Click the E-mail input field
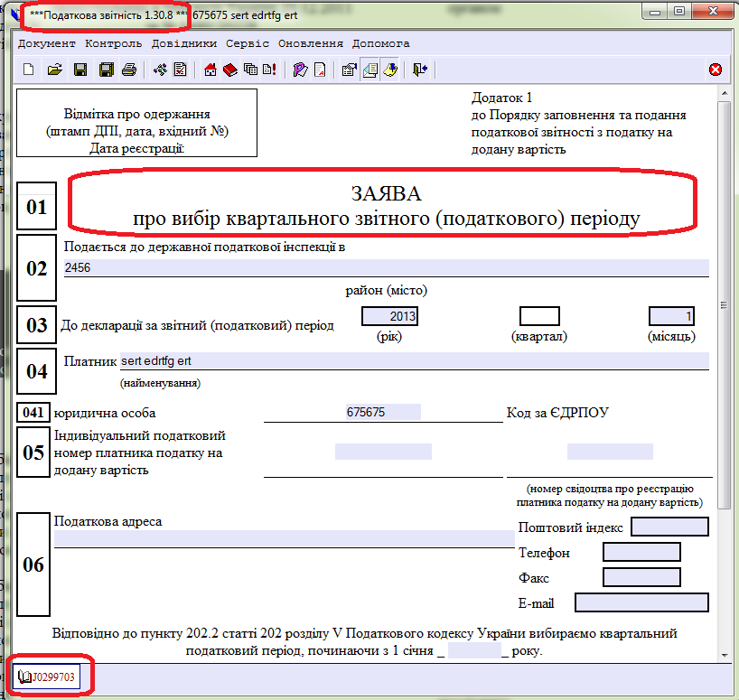Screen dimensions: 739x700 [x=641, y=602]
